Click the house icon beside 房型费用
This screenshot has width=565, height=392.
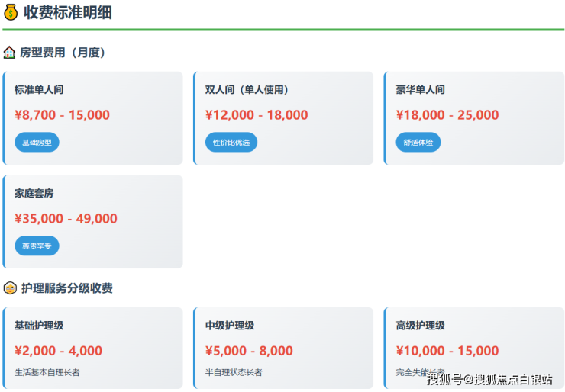tap(9, 53)
